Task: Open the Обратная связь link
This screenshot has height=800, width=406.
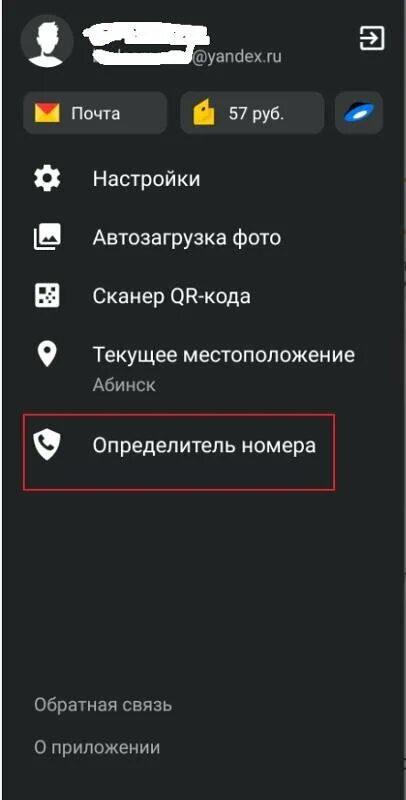Action: click(103, 705)
